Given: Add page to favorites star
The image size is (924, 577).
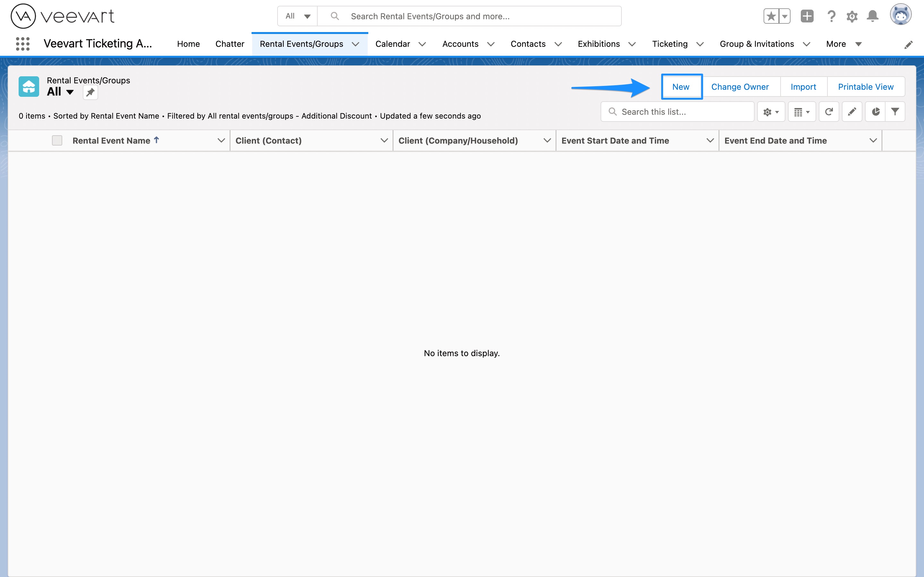Looking at the screenshot, I should click(771, 16).
